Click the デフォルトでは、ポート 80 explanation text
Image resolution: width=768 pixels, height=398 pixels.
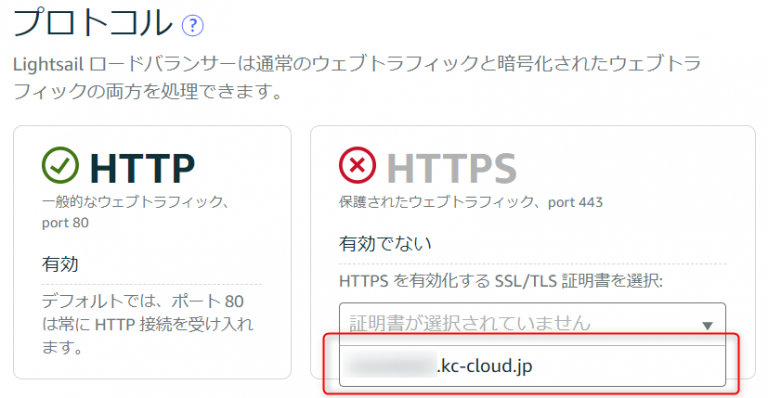click(x=143, y=301)
